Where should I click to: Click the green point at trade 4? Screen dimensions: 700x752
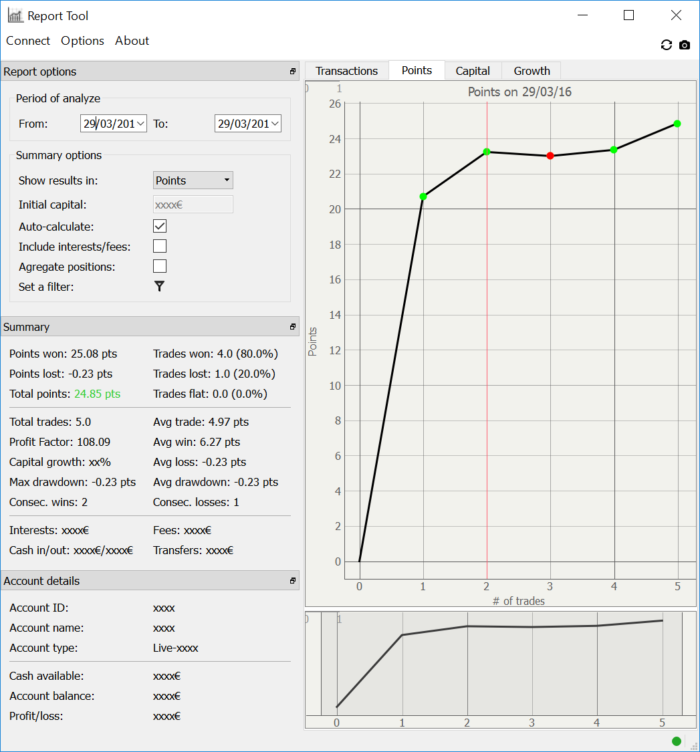[614, 150]
